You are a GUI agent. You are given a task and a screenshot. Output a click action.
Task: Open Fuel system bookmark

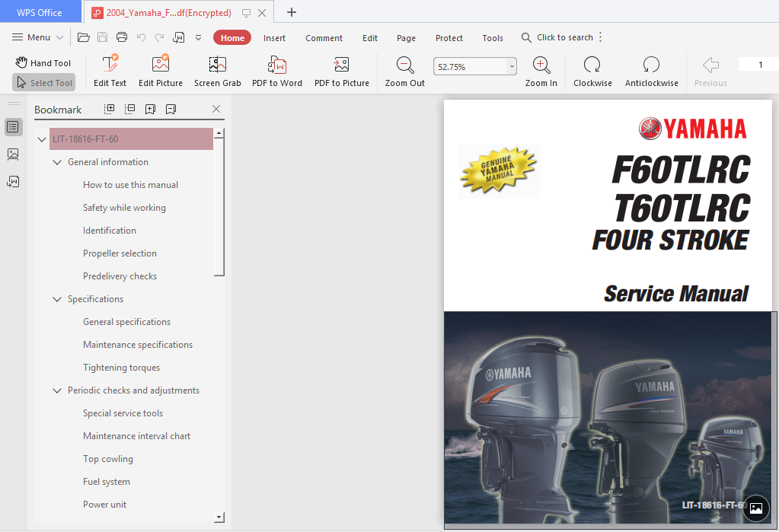[x=107, y=482]
